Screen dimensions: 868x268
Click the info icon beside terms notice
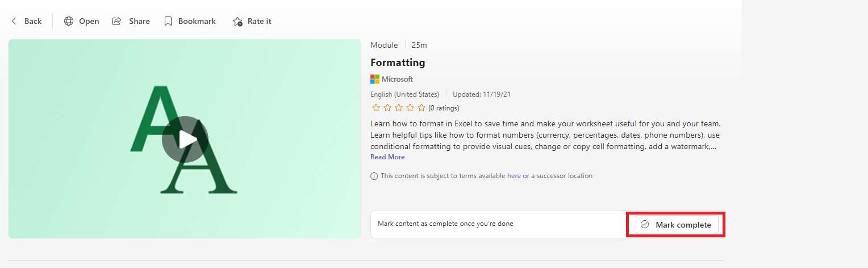[374, 176]
